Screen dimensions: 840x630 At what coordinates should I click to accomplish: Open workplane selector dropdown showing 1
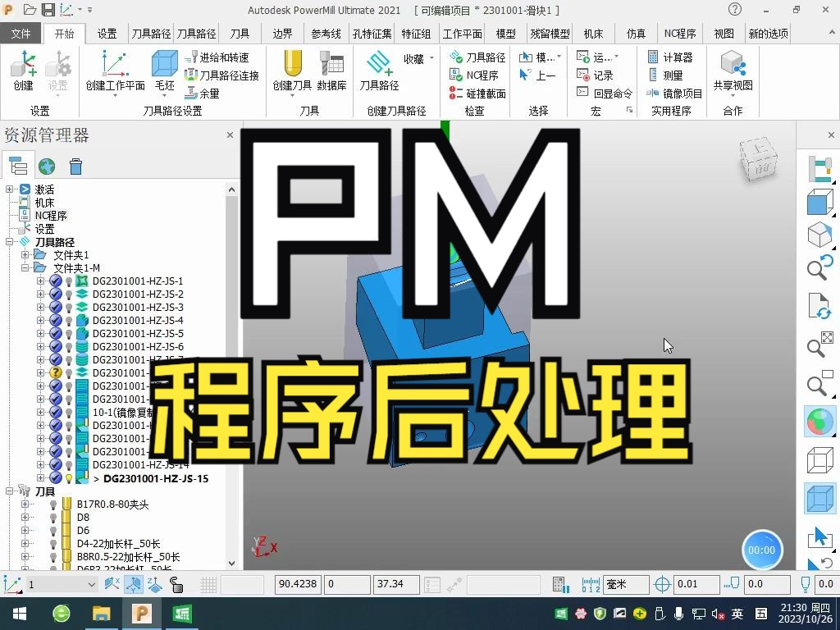[92, 584]
